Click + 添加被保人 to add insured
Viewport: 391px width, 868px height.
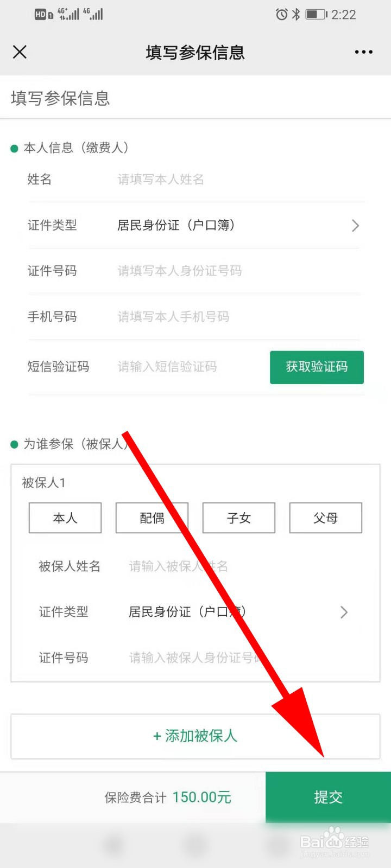pyautogui.click(x=195, y=736)
